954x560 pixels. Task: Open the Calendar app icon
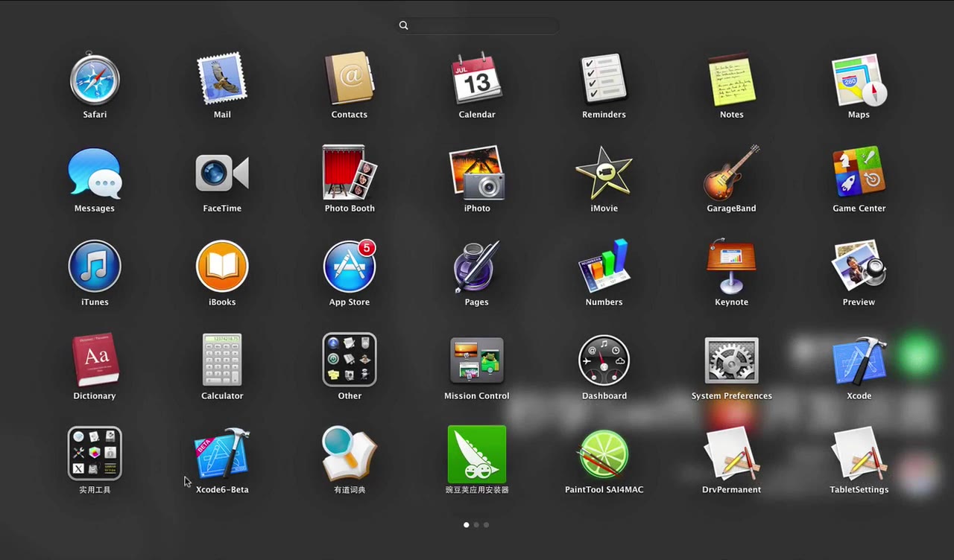pos(477,78)
